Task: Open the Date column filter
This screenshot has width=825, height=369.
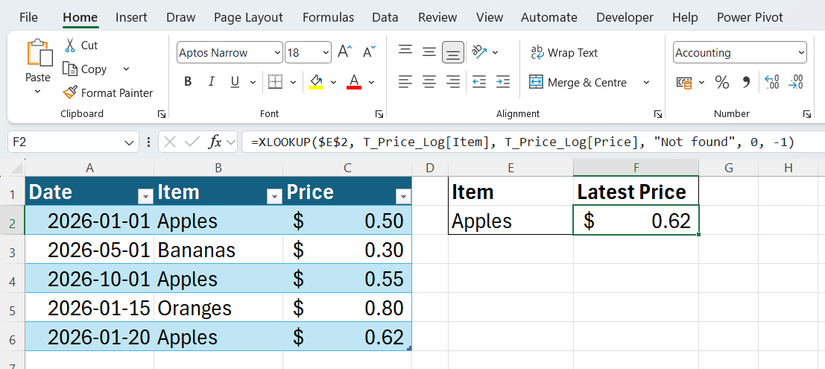Action: [x=145, y=196]
